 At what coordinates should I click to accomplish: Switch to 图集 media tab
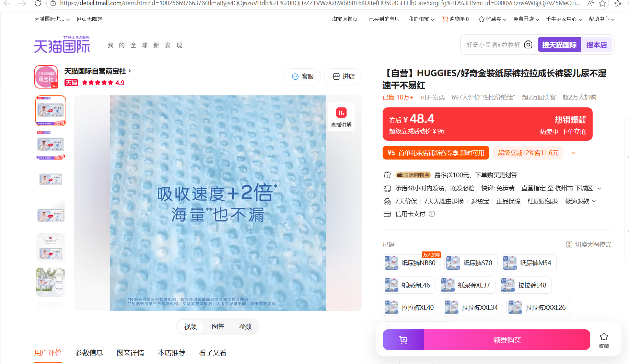pyautogui.click(x=218, y=327)
